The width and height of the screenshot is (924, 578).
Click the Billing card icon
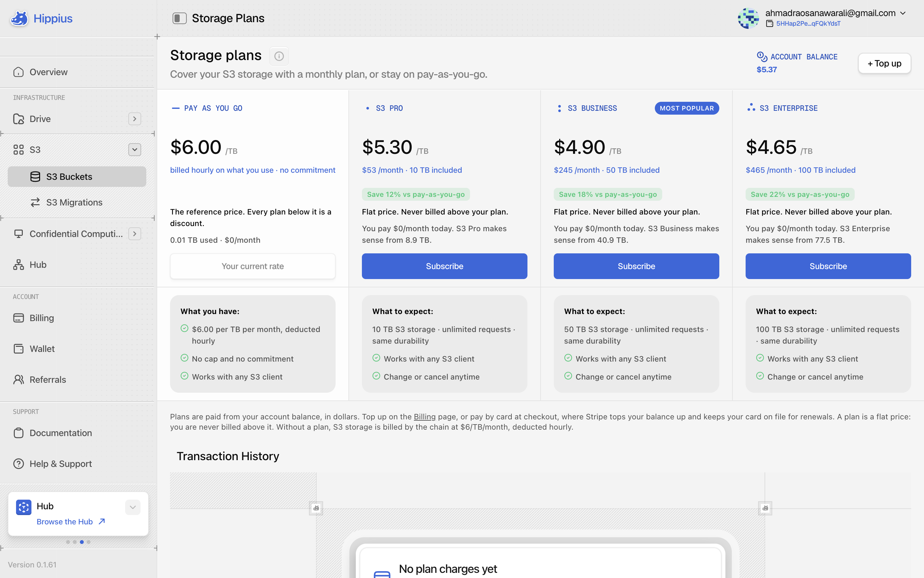pyautogui.click(x=18, y=318)
